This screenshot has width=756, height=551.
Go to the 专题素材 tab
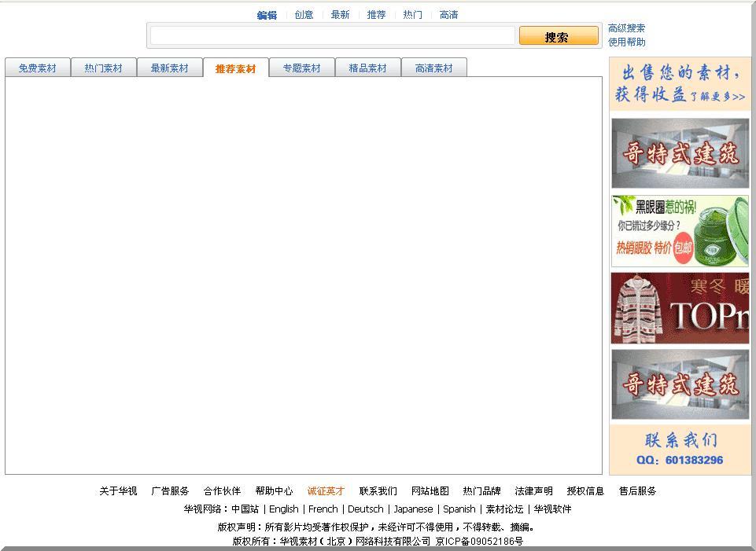pyautogui.click(x=302, y=68)
